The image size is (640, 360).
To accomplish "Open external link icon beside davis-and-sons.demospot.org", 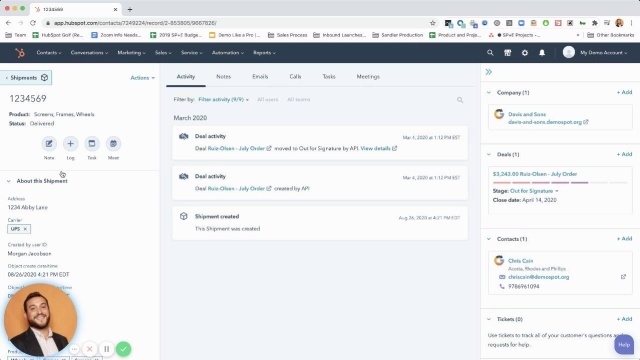I will (x=586, y=122).
